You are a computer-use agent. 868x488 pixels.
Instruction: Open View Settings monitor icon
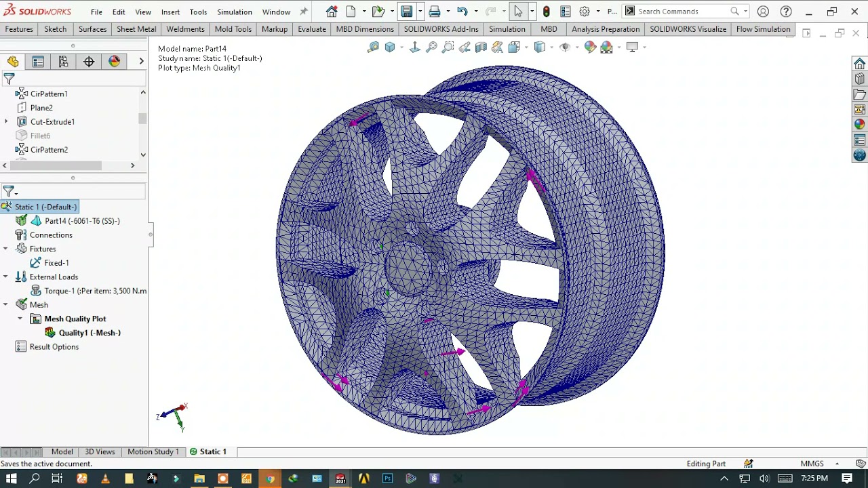pos(633,47)
